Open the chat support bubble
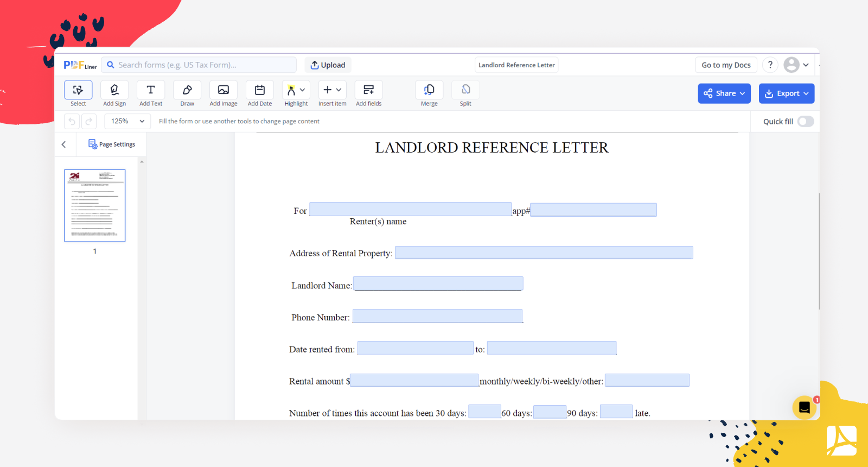 click(x=804, y=407)
